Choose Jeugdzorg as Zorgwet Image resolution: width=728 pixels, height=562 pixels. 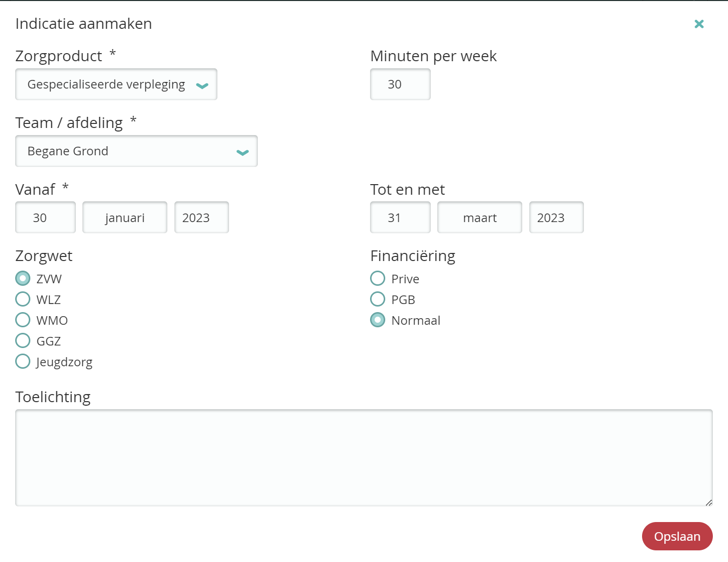click(23, 362)
